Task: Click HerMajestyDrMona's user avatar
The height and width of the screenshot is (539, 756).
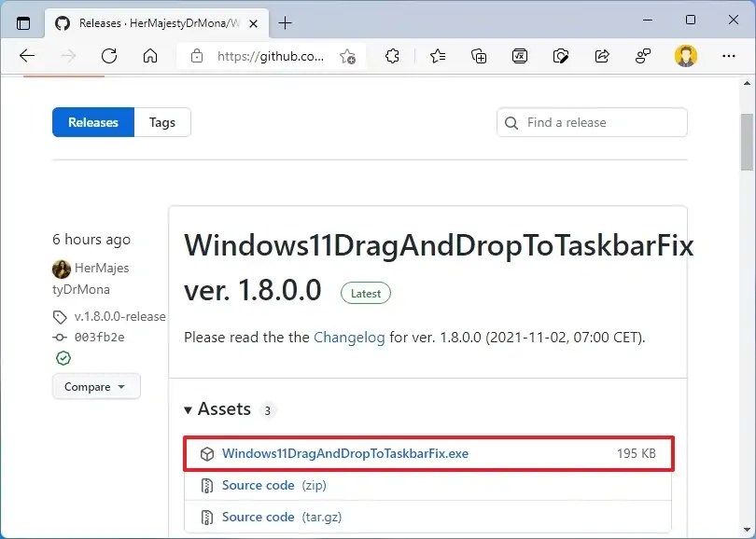Action: click(x=62, y=269)
